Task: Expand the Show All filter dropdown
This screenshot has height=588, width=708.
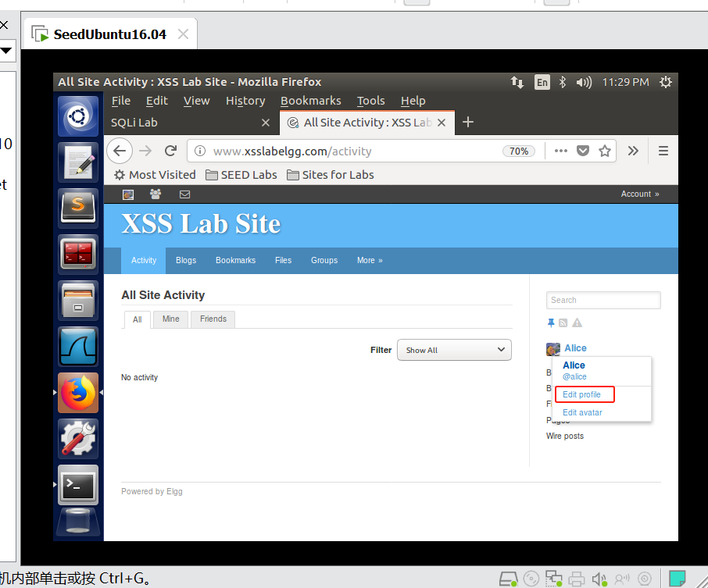Action: pyautogui.click(x=454, y=350)
